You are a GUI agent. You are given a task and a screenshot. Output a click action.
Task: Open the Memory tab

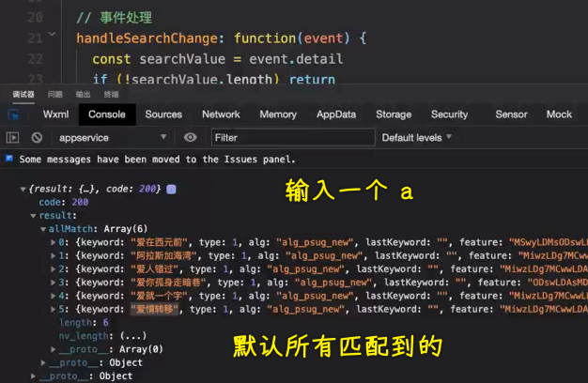pyautogui.click(x=278, y=115)
